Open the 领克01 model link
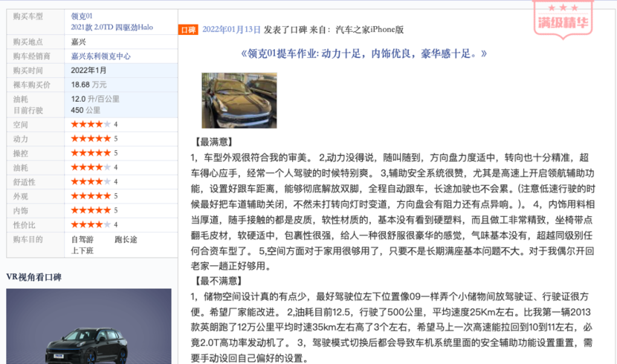 click(x=82, y=16)
